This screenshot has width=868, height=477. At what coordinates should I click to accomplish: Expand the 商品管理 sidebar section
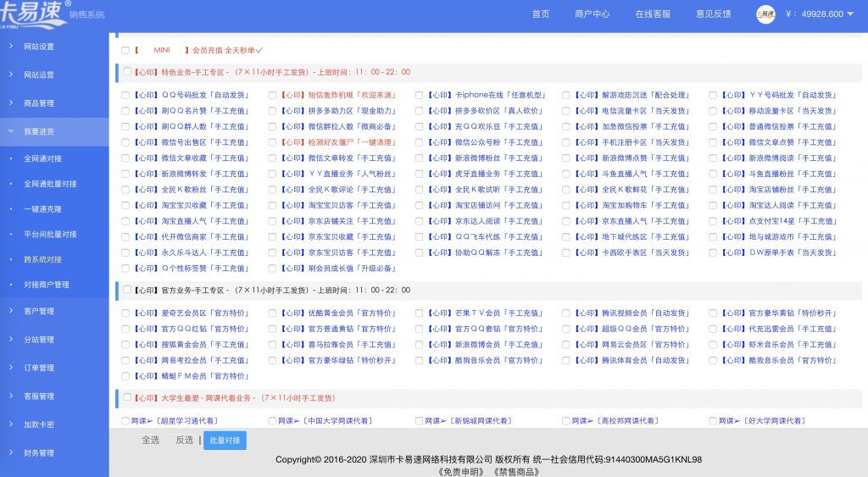click(x=54, y=103)
